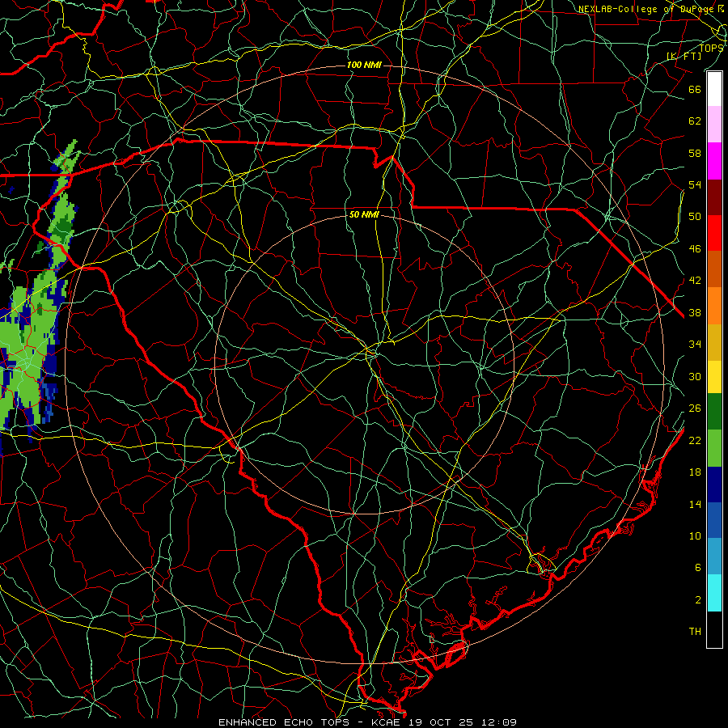
Task: Click the '58' legend scale value
Action: point(695,153)
